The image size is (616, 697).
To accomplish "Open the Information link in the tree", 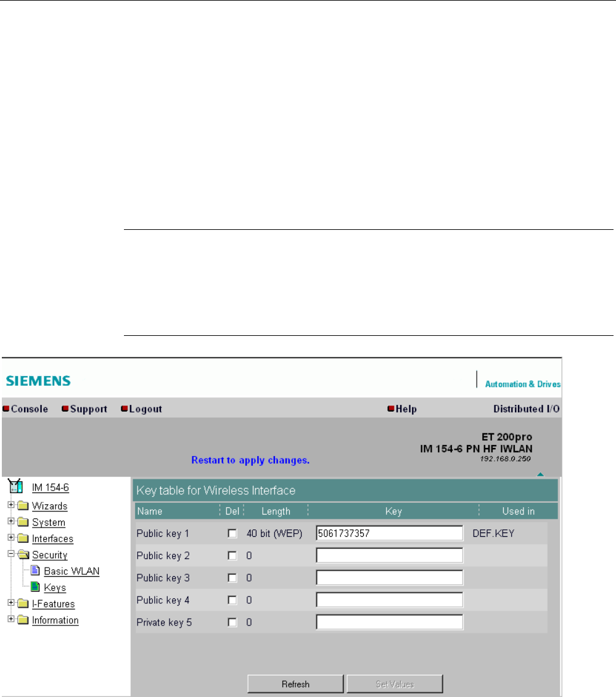I will (x=55, y=621).
